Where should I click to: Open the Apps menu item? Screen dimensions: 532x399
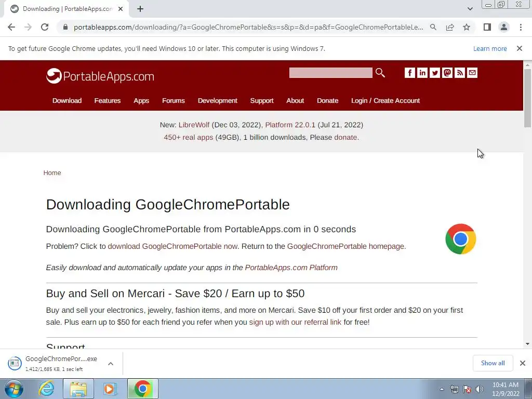(x=141, y=100)
